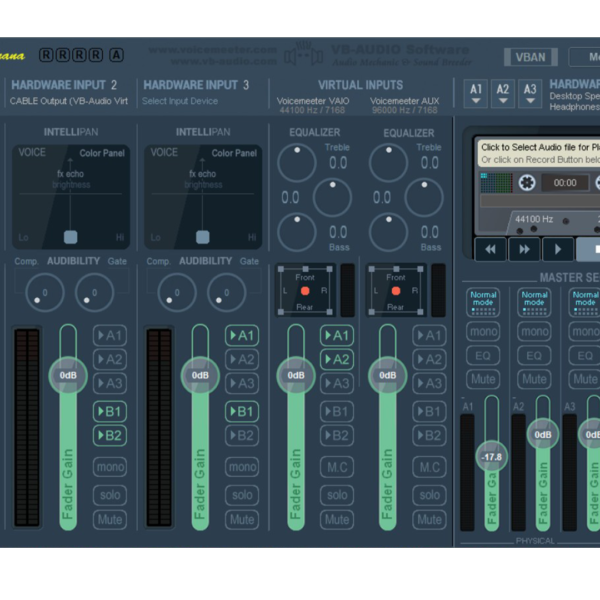Toggle M.C on Voicemeeter VAIO
The height and width of the screenshot is (600, 600).
337,467
